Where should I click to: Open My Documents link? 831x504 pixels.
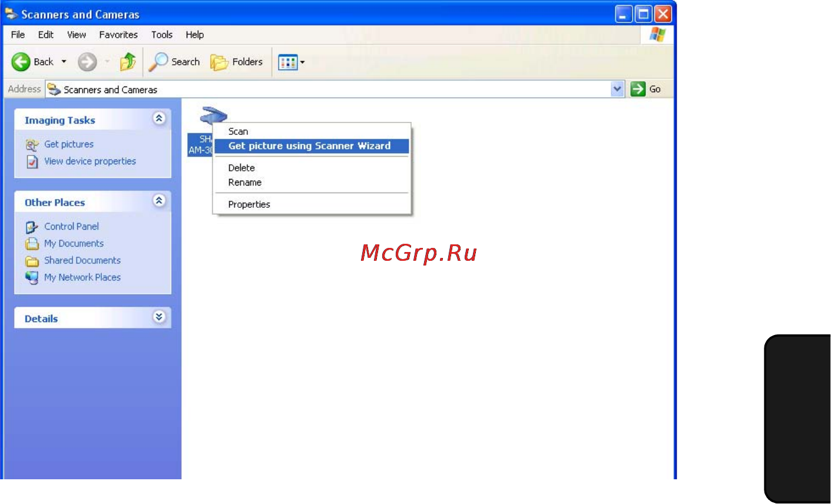(74, 244)
